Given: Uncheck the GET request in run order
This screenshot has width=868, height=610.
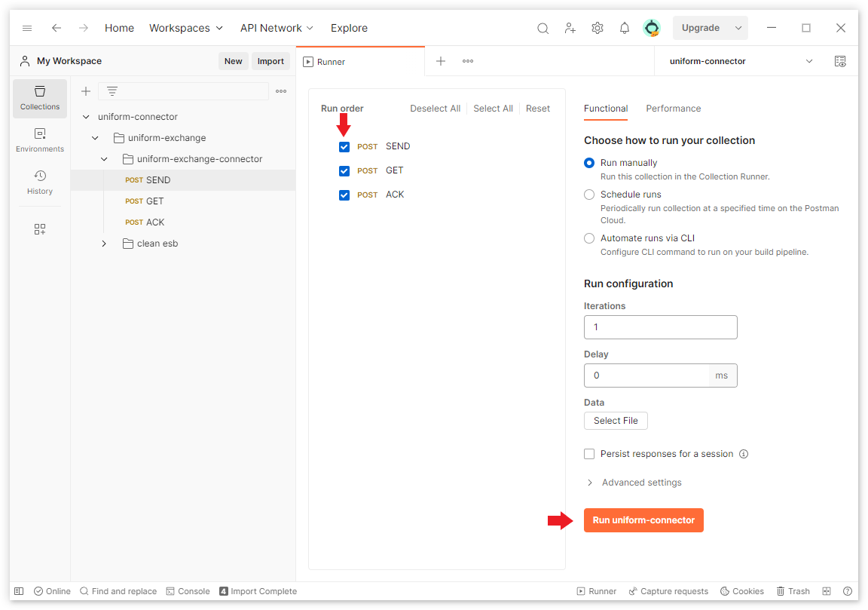Looking at the screenshot, I should click(344, 170).
